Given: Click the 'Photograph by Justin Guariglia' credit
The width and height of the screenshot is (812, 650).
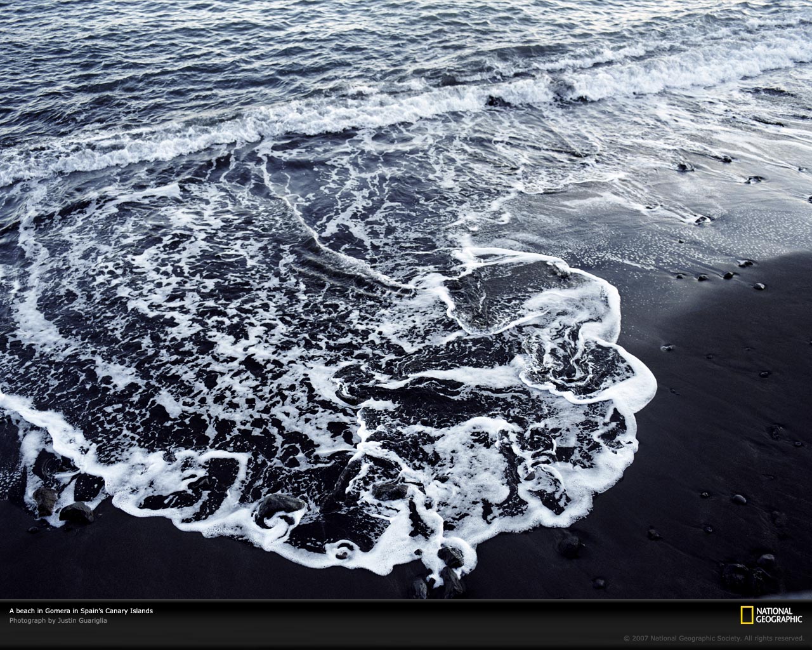Looking at the screenshot, I should tap(58, 621).
